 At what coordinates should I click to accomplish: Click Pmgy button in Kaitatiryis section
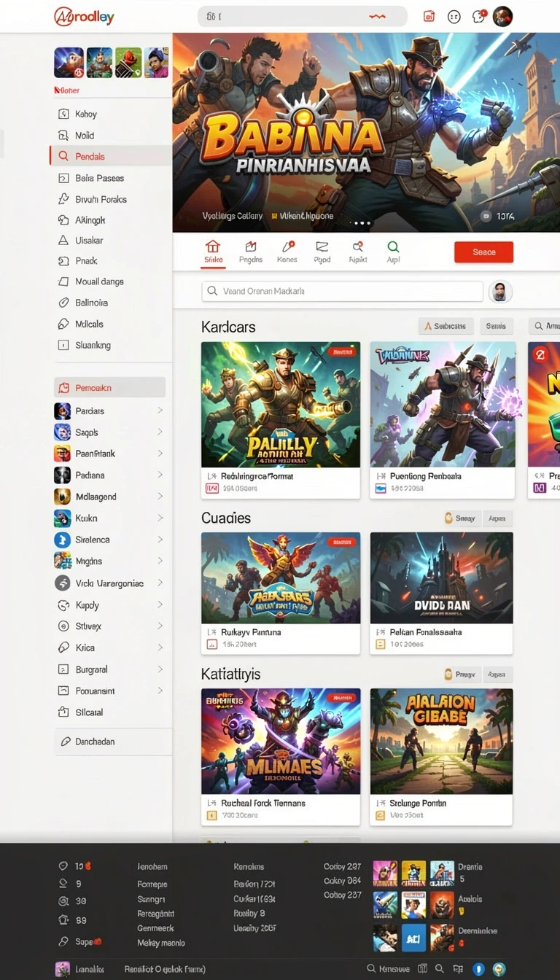(x=461, y=674)
